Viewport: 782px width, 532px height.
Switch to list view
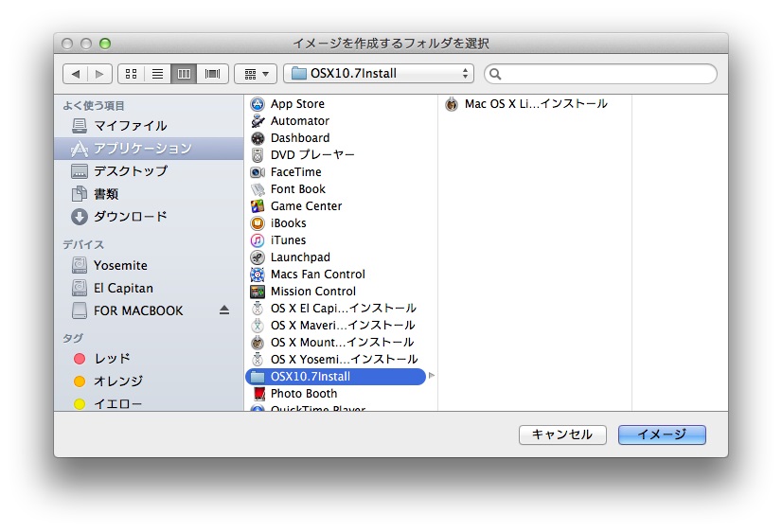click(x=157, y=74)
